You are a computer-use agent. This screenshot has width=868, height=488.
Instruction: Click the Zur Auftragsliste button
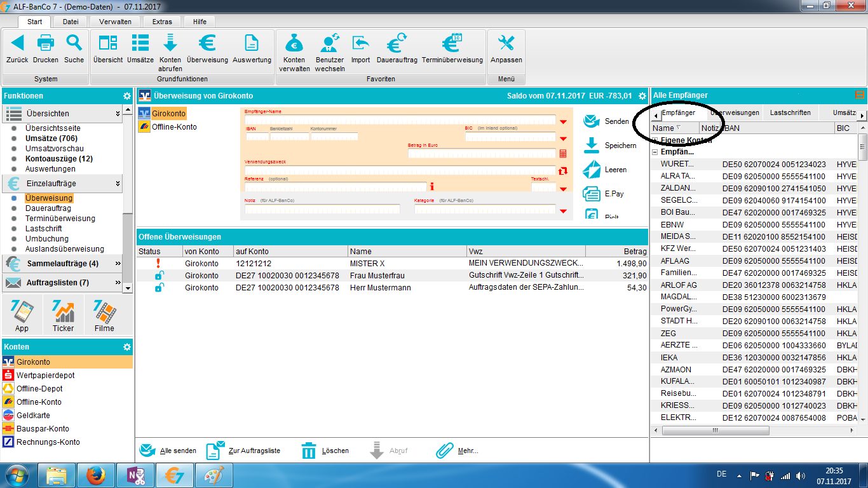click(243, 451)
